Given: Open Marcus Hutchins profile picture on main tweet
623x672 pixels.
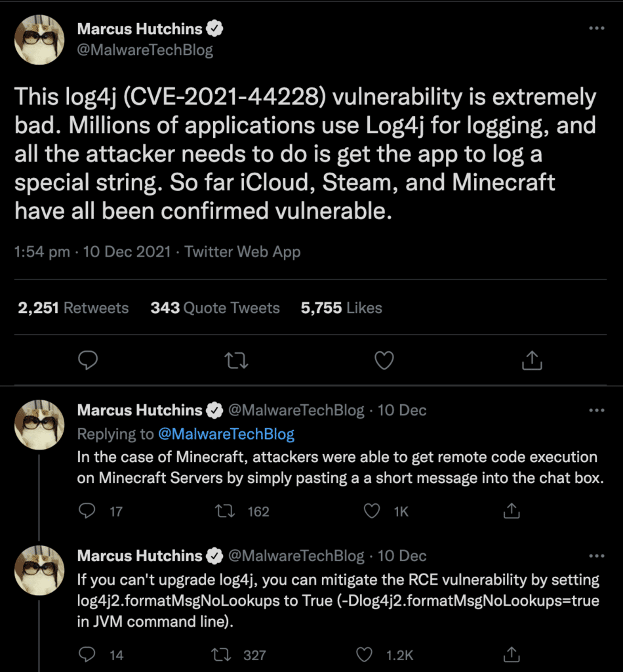Looking at the screenshot, I should tap(39, 39).
